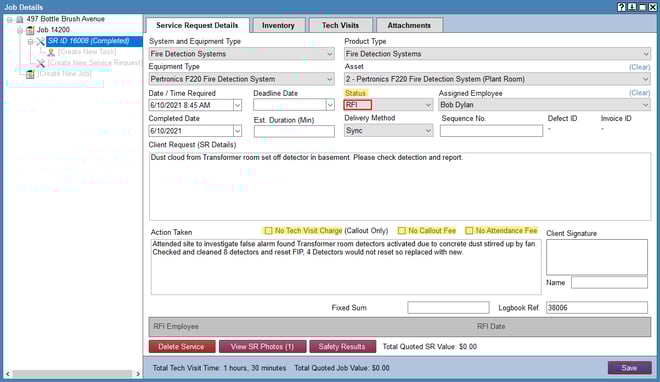
Task: Click the pin/download icon in title bar
Action: click(x=632, y=7)
